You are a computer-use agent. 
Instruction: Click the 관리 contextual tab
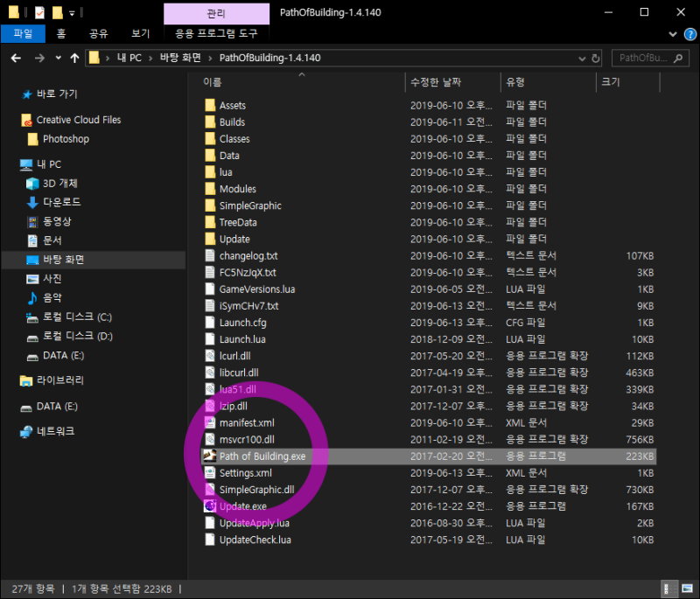(216, 13)
